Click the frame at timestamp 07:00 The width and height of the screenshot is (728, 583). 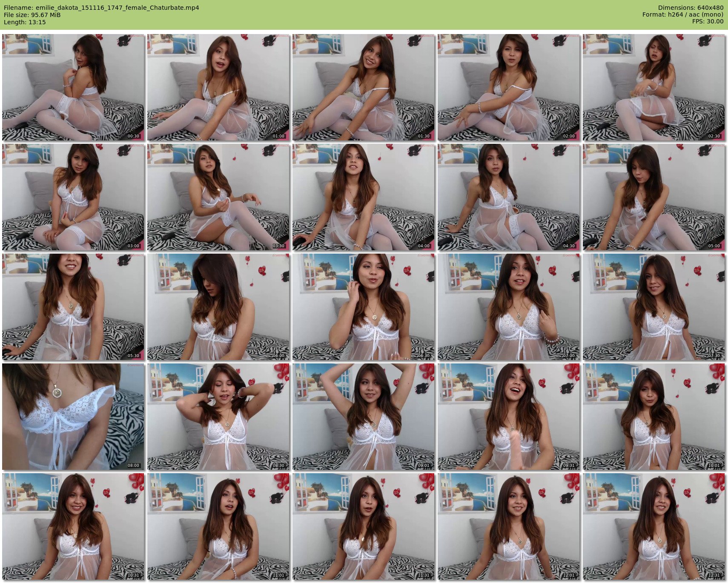point(509,307)
